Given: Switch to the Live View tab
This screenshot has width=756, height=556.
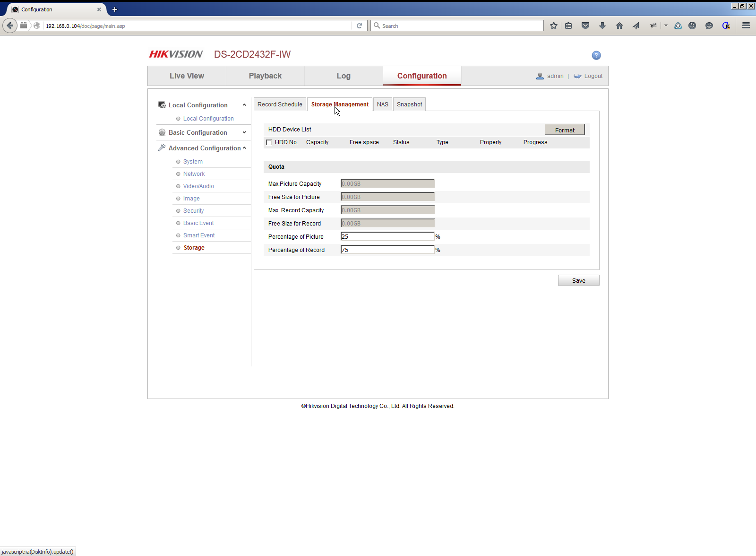Looking at the screenshot, I should 187,76.
